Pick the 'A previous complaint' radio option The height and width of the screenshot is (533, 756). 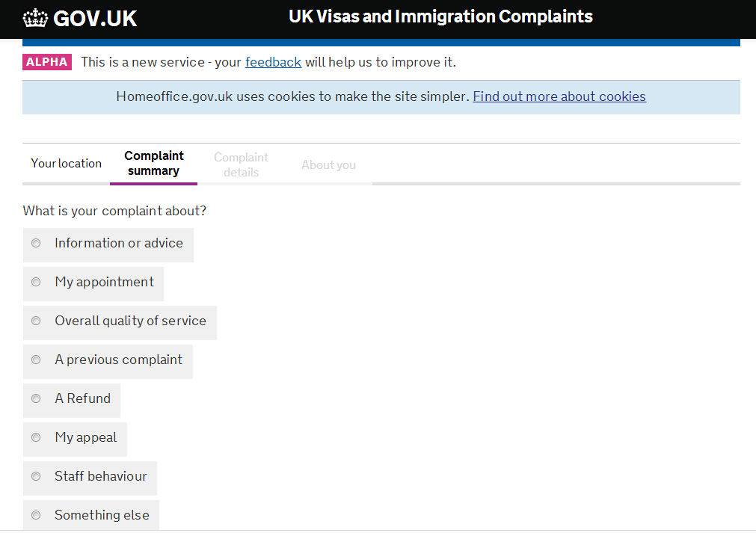coord(36,360)
